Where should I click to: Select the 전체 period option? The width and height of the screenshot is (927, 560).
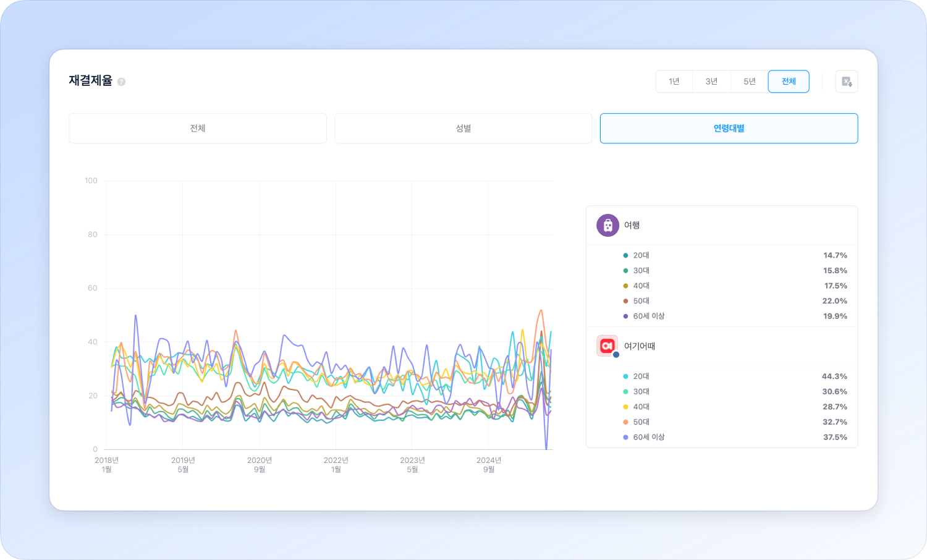tap(789, 82)
